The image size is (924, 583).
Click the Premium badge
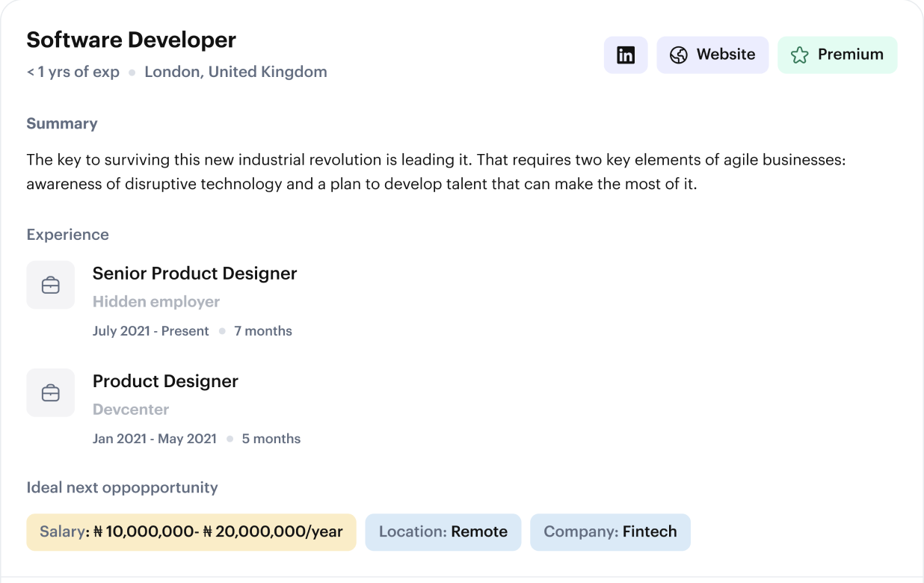[837, 55]
